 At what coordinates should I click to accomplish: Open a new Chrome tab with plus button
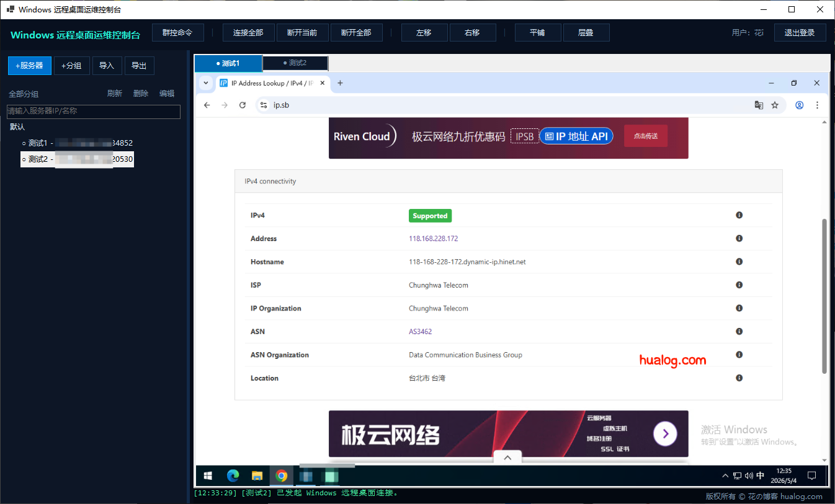[x=340, y=83]
